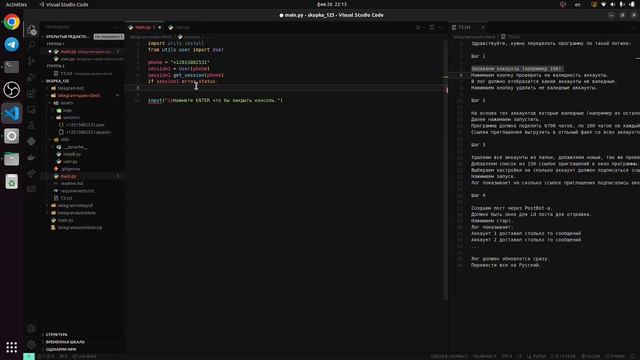Click Go Live in the status bar
This screenshot has width=640, height=360.
point(590,356)
